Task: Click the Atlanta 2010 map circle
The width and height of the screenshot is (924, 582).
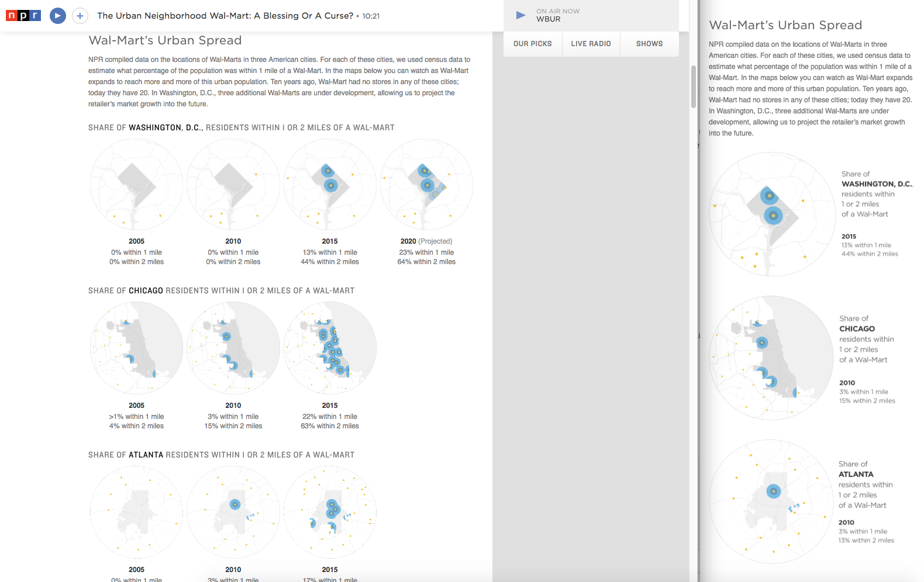Action: pos(233,512)
